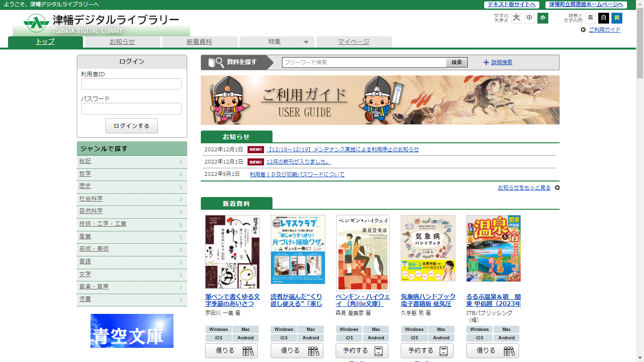Open the 特集 dropdown tab
This screenshot has width=644, height=362.
[277, 42]
